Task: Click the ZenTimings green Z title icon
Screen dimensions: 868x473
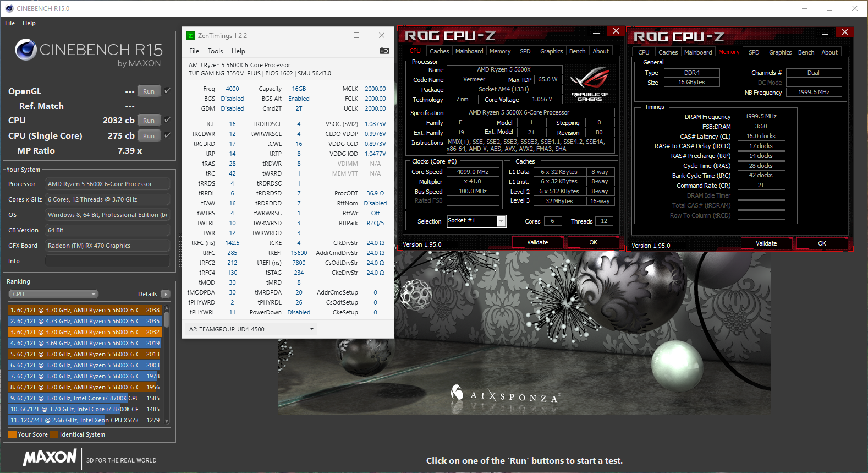Action: click(191, 35)
